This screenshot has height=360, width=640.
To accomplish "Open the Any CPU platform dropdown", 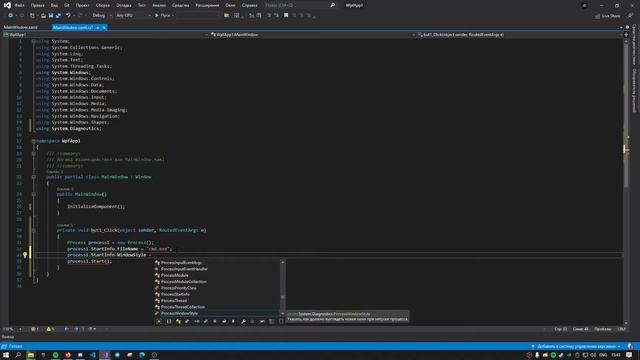I will pyautogui.click(x=133, y=15).
